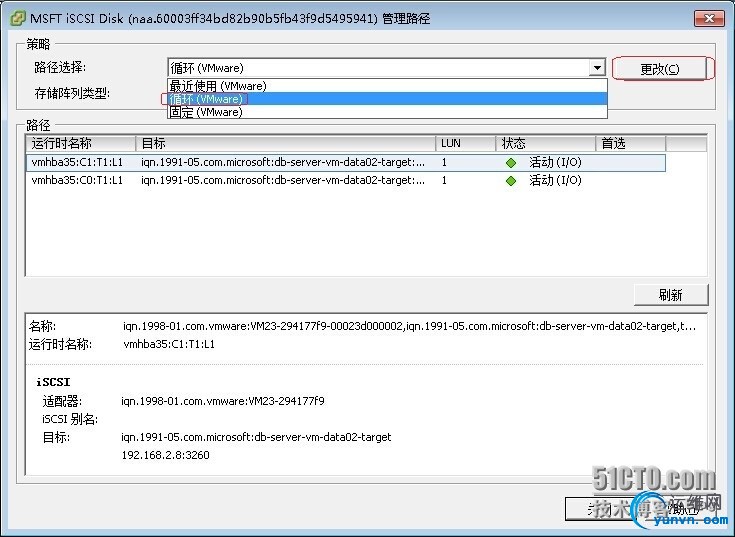Open the 路径选择 dropdown arrow
Viewport: 735px width, 537px height.
coord(597,68)
